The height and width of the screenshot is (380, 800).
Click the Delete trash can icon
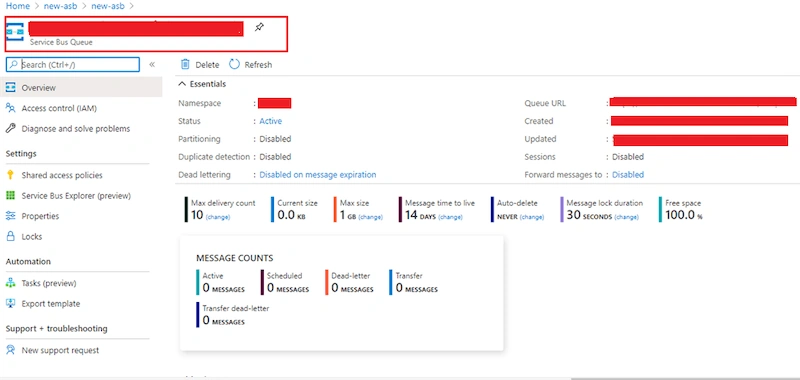click(x=186, y=64)
